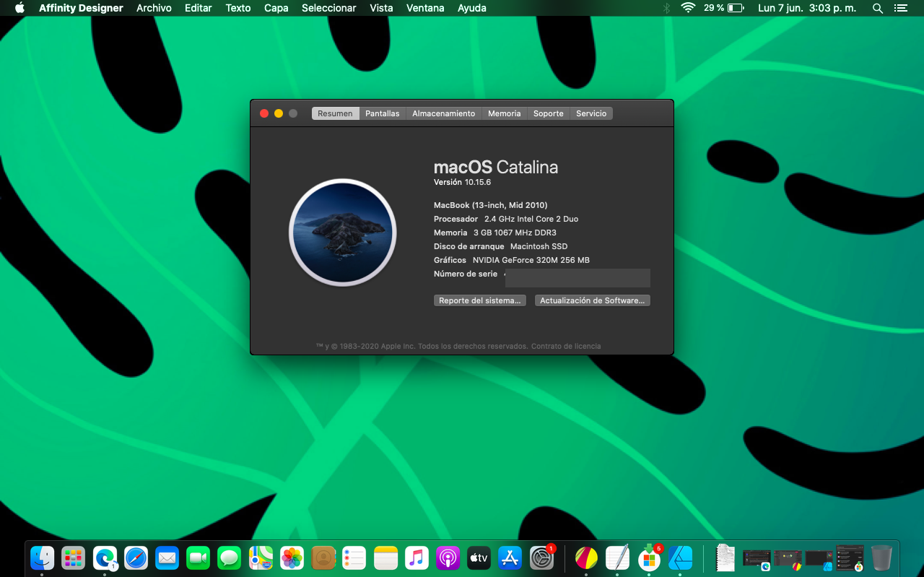The image size is (924, 577).
Task: Switch to Affinity Designer in the Dock
Action: [680, 558]
